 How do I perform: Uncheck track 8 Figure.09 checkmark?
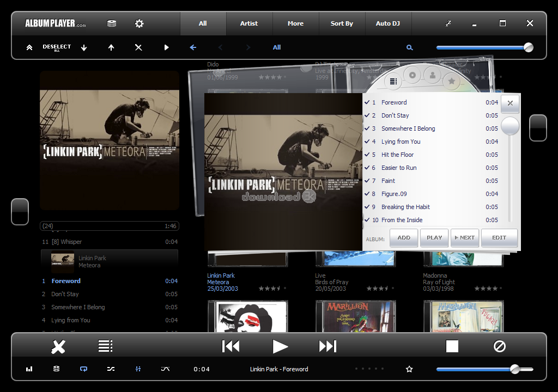point(367,194)
